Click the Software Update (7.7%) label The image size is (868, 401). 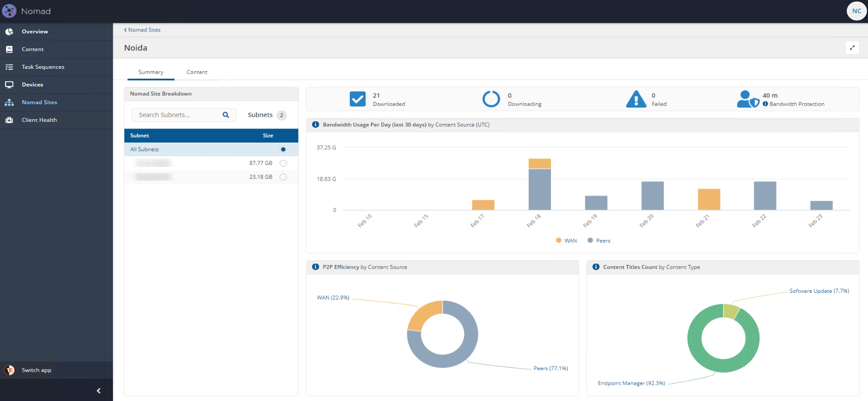coord(819,291)
